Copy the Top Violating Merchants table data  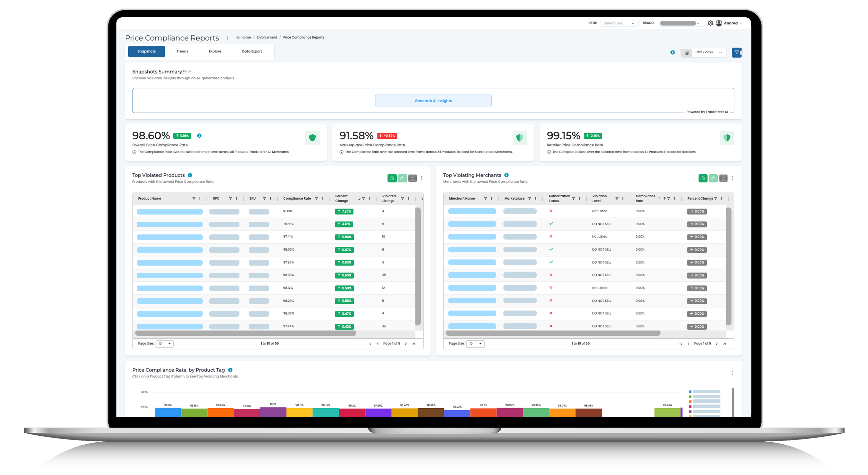tap(713, 178)
